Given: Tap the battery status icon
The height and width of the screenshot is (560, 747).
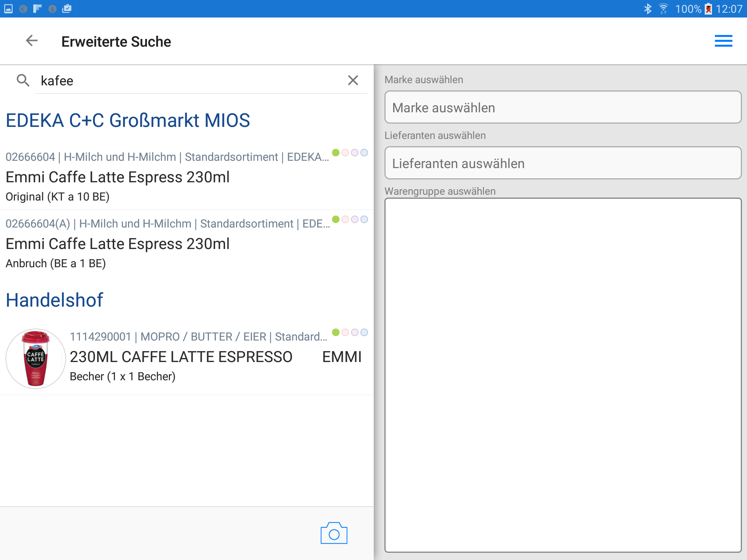Looking at the screenshot, I should (708, 9).
